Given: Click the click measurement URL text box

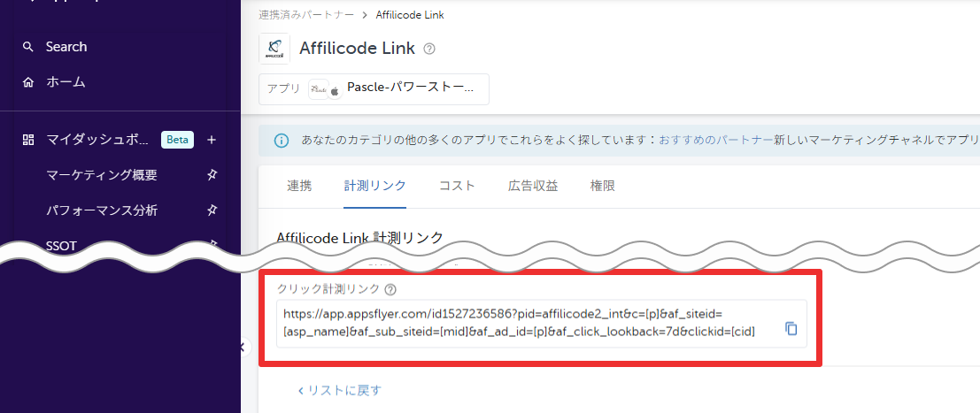Looking at the screenshot, I should [x=542, y=324].
